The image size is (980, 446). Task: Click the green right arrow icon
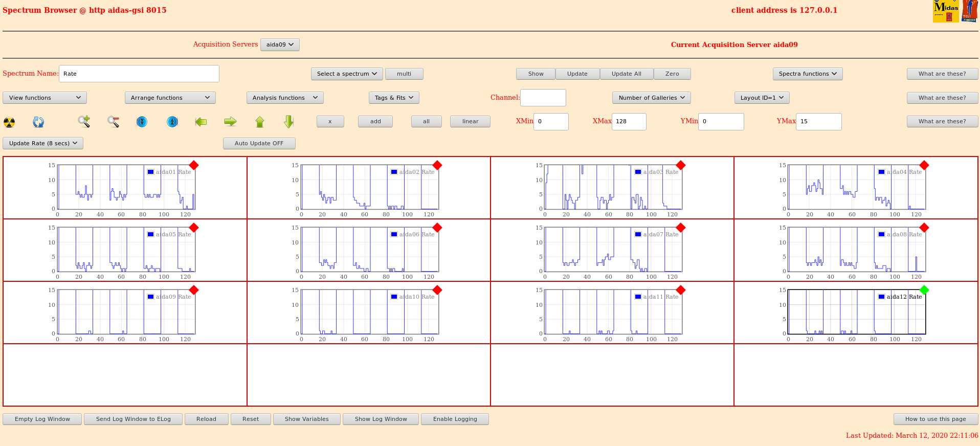click(x=230, y=122)
